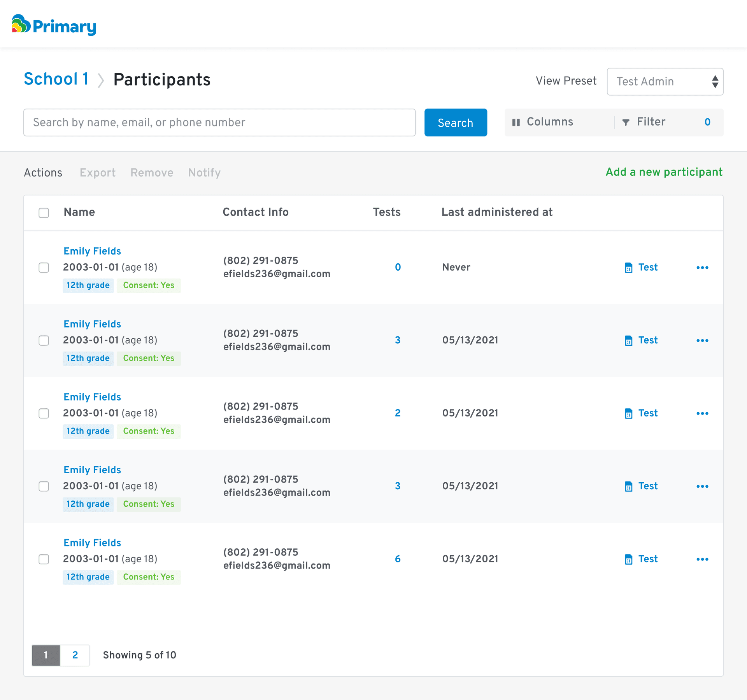Viewport: 747px width, 700px height.
Task: Click the Export action
Action: pyautogui.click(x=98, y=173)
